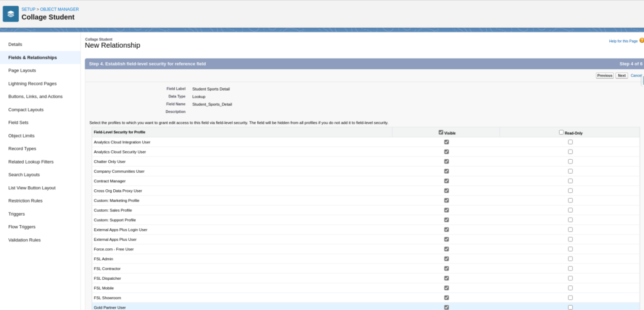Check Read-Only for Cross Org Data Proxy User

click(570, 191)
